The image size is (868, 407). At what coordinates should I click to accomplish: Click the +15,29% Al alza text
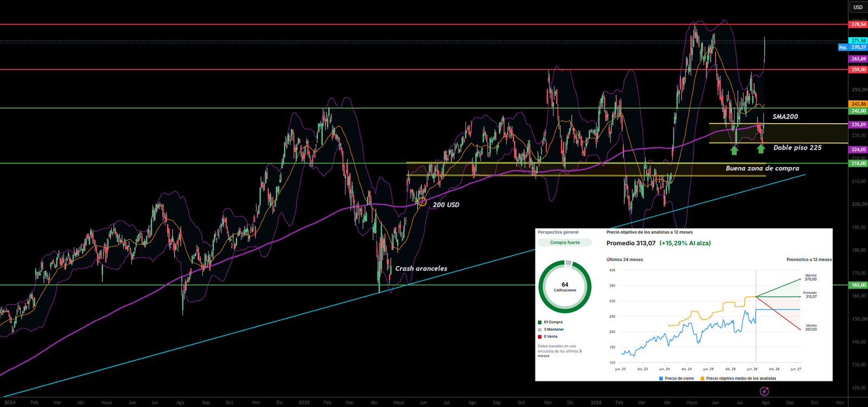tap(685, 243)
